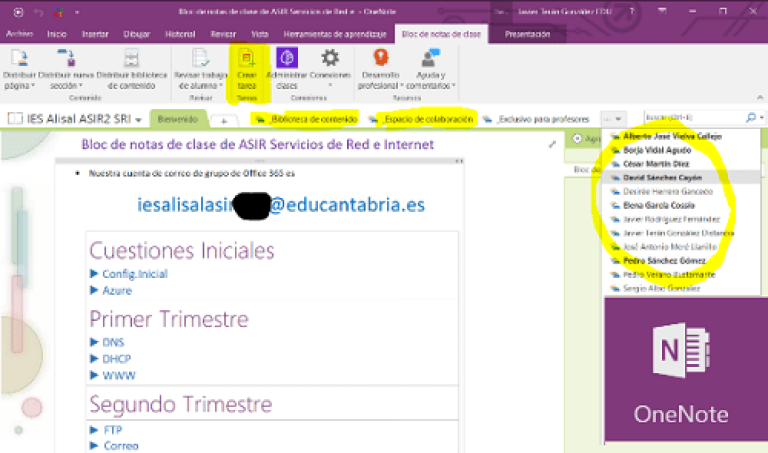
Task: Open Biblioteca de contenido section group
Action: click(x=307, y=119)
